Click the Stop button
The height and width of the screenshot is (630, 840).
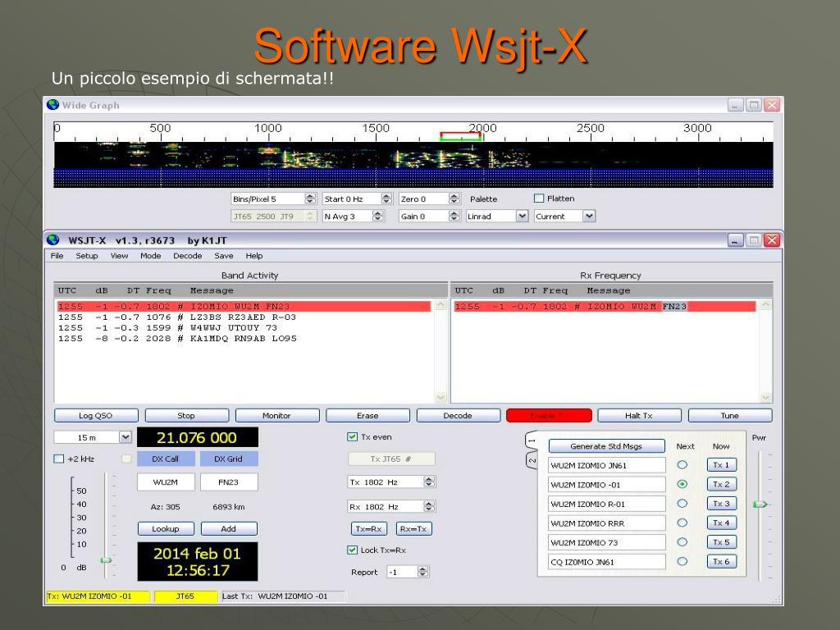click(186, 415)
